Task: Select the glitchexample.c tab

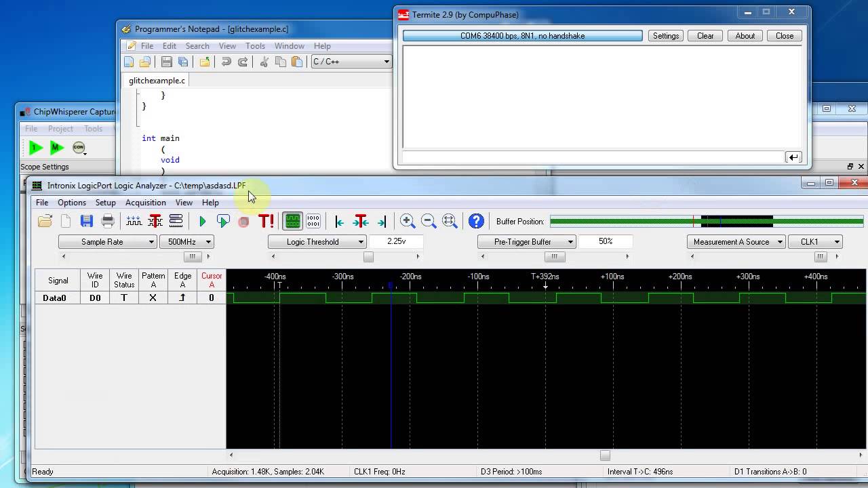Action: [x=157, y=81]
